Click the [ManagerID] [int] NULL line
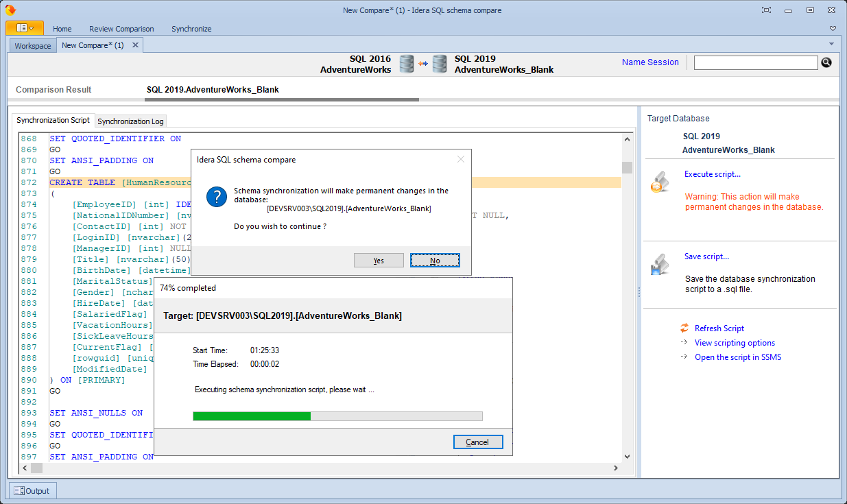847x504 pixels. [131, 248]
